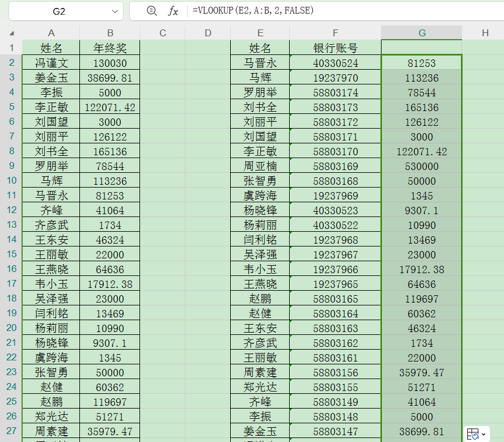Select column H header
Viewport: 504px width, 442px height.
tap(485, 33)
